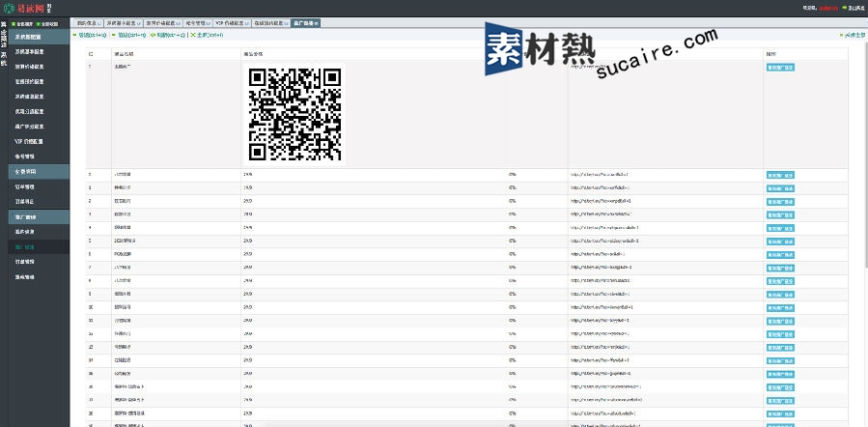
Task: Switch to the leftmost tab in the tab bar
Action: coord(88,23)
